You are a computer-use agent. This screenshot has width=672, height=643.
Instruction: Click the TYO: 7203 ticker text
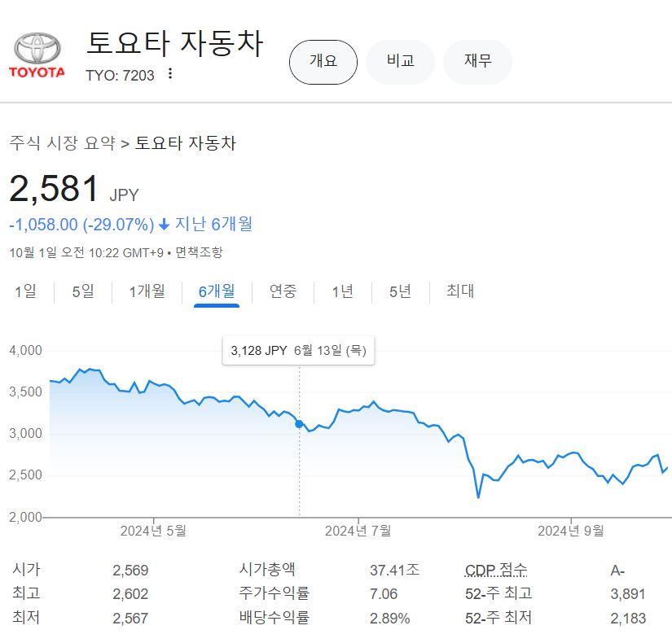[120, 76]
